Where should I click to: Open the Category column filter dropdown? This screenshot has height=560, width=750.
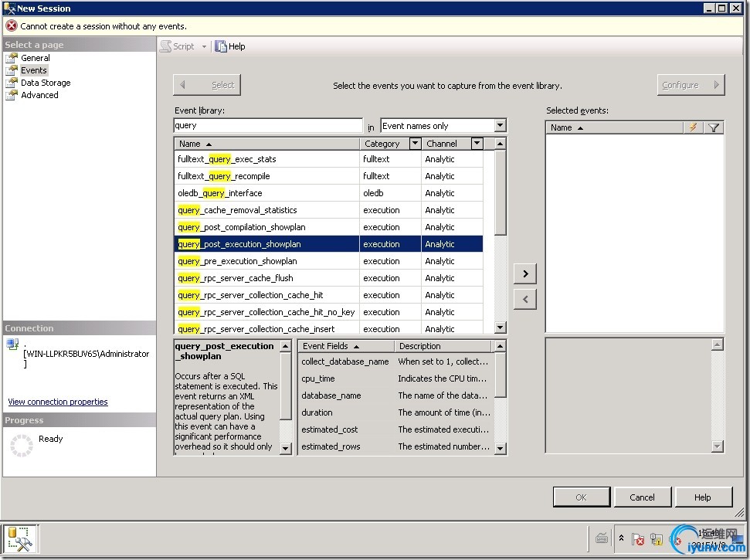click(416, 143)
